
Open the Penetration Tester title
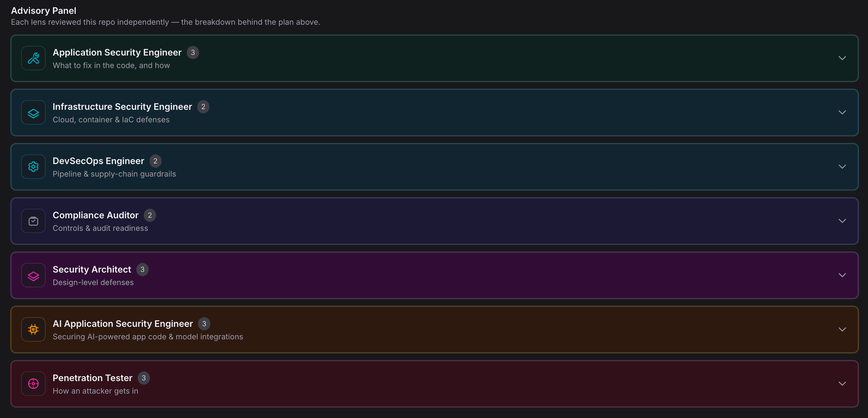coord(92,378)
